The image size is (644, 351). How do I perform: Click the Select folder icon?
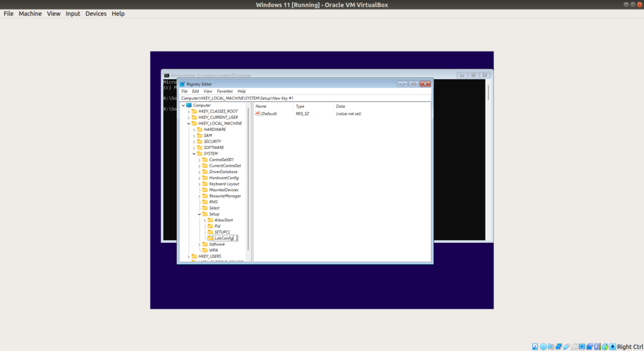(205, 208)
